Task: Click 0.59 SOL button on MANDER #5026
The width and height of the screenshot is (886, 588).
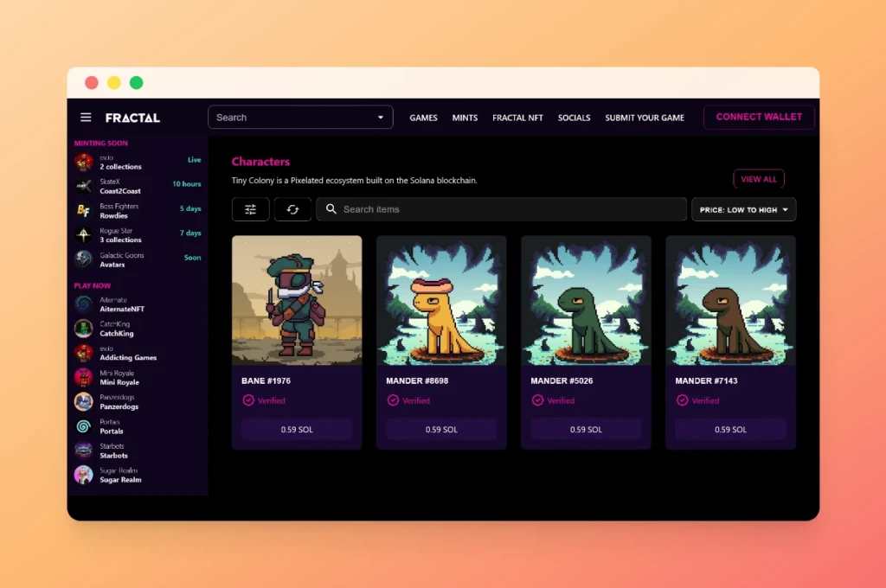Action: tap(586, 429)
